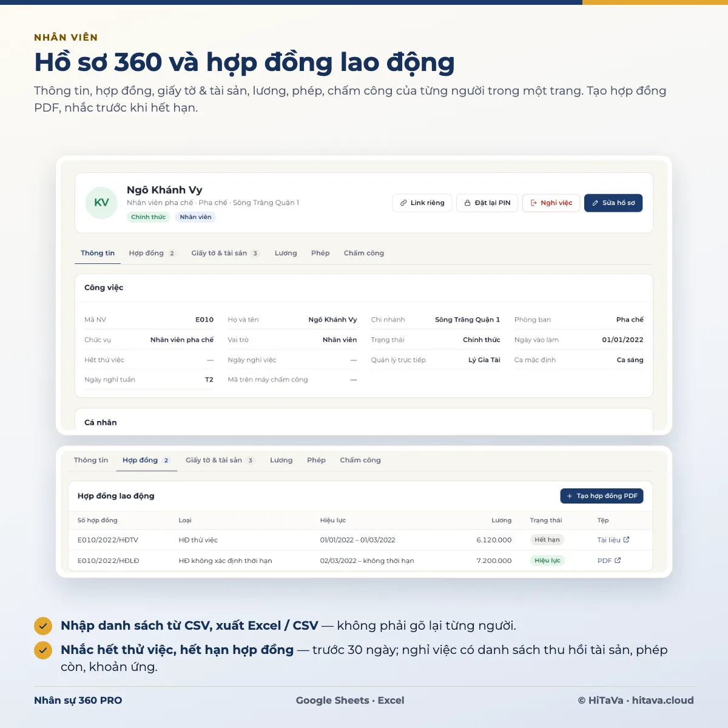Click hitava.cloud footer text

pyautogui.click(x=662, y=700)
